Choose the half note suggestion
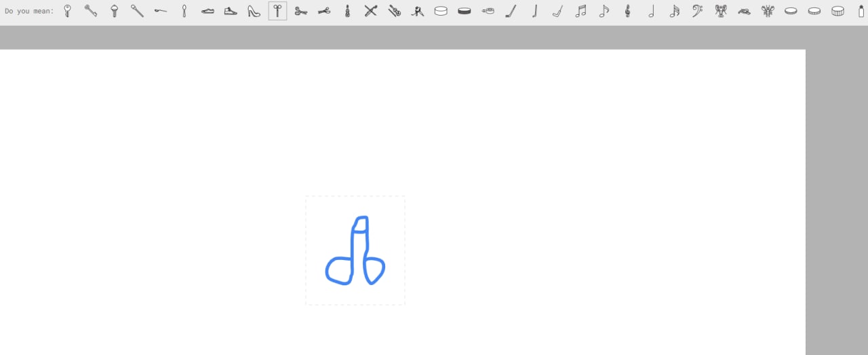This screenshot has height=355, width=868. (651, 11)
